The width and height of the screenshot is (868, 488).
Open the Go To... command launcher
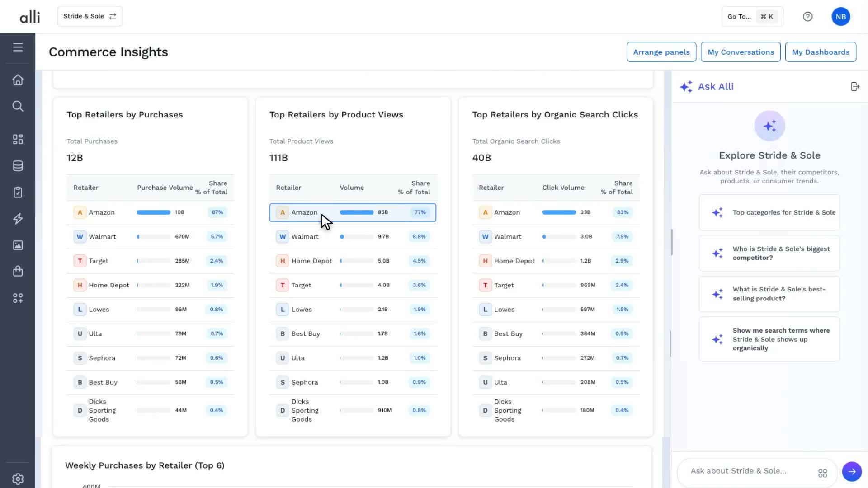click(x=752, y=17)
